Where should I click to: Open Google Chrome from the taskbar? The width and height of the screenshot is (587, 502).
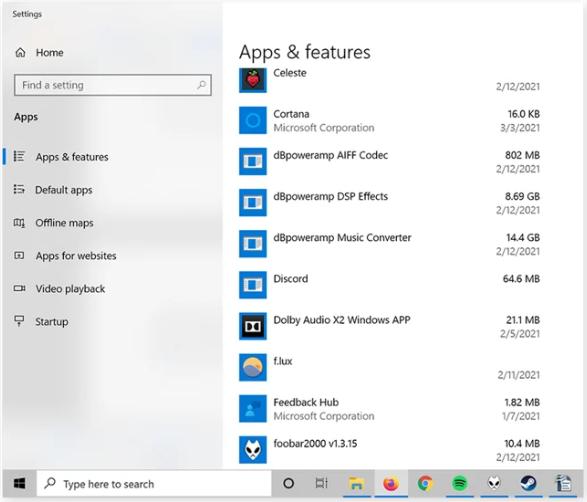[425, 484]
